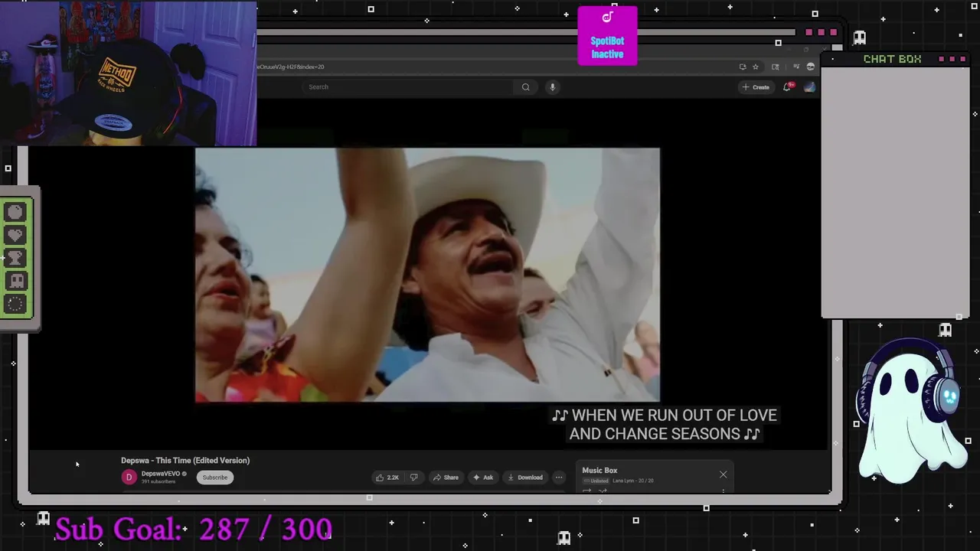This screenshot has height=551, width=980.
Task: Download the video via Download button
Action: click(x=524, y=478)
